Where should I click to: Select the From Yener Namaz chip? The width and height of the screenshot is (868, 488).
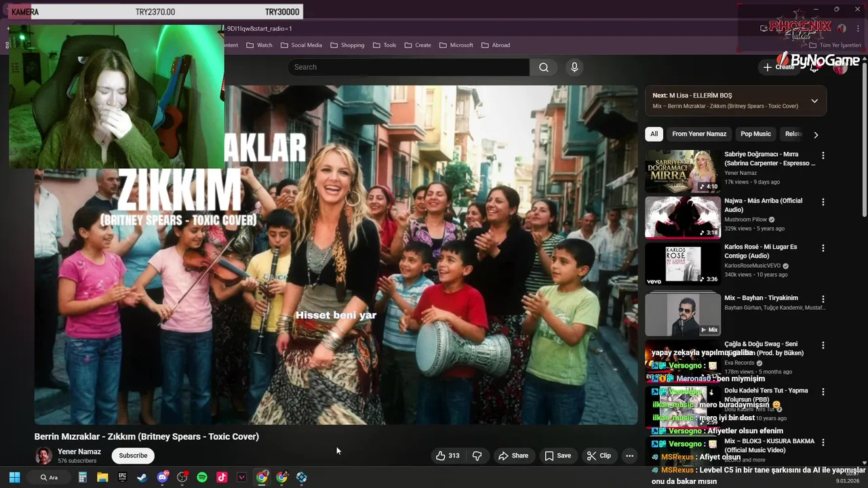coord(699,134)
